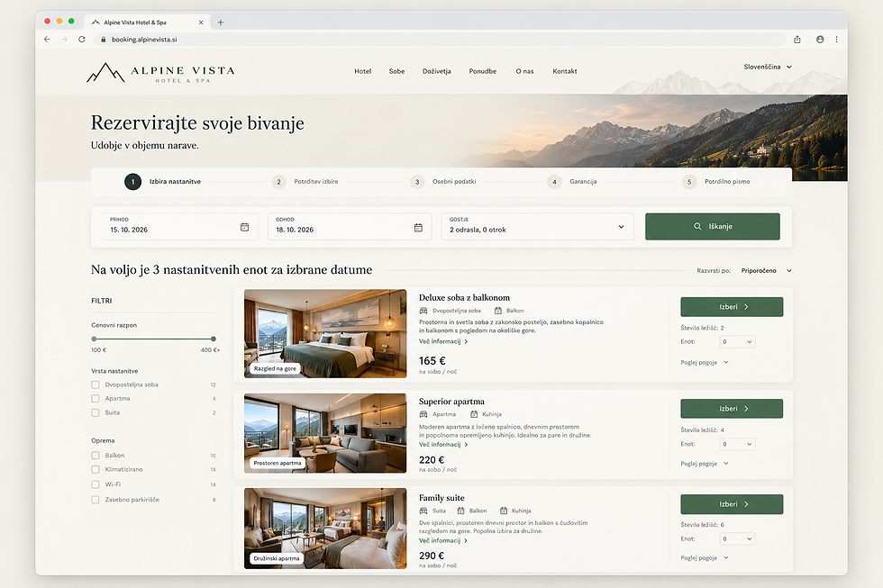883x588 pixels.
Task: Open the calendar icon in Odhod field
Action: (x=418, y=227)
